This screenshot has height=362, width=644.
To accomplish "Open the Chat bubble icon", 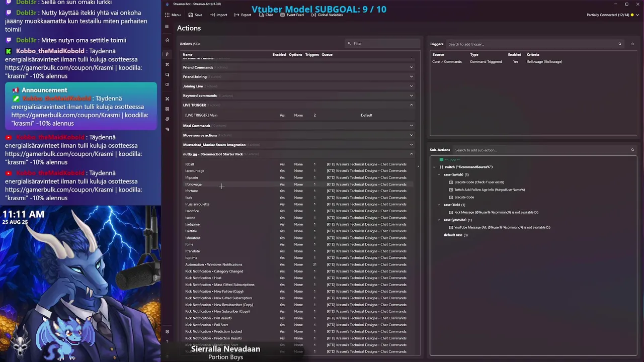I will [261, 15].
